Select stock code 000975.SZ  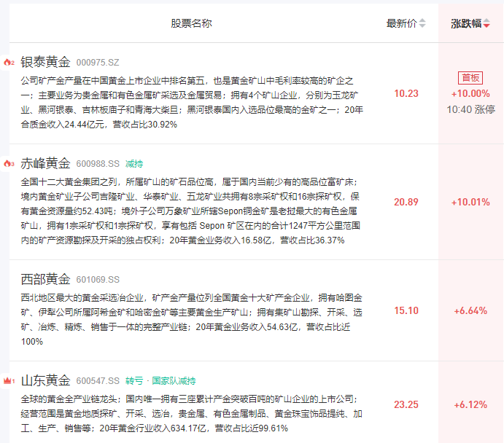(98, 63)
